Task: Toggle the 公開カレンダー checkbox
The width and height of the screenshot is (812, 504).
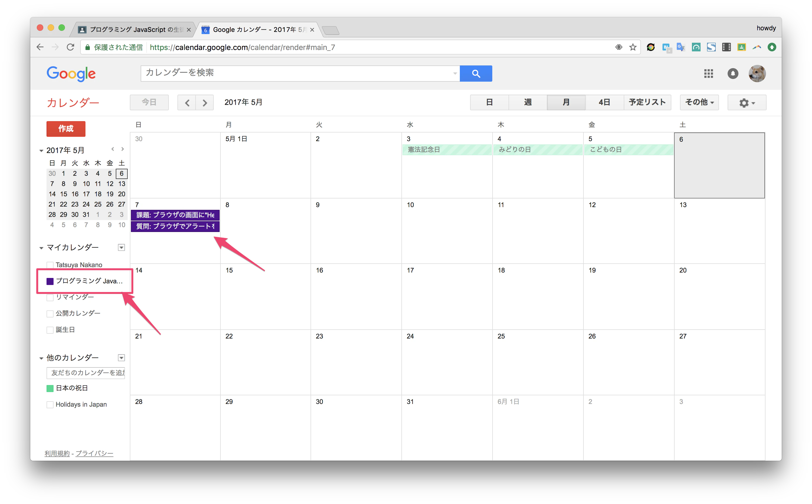Action: click(50, 314)
